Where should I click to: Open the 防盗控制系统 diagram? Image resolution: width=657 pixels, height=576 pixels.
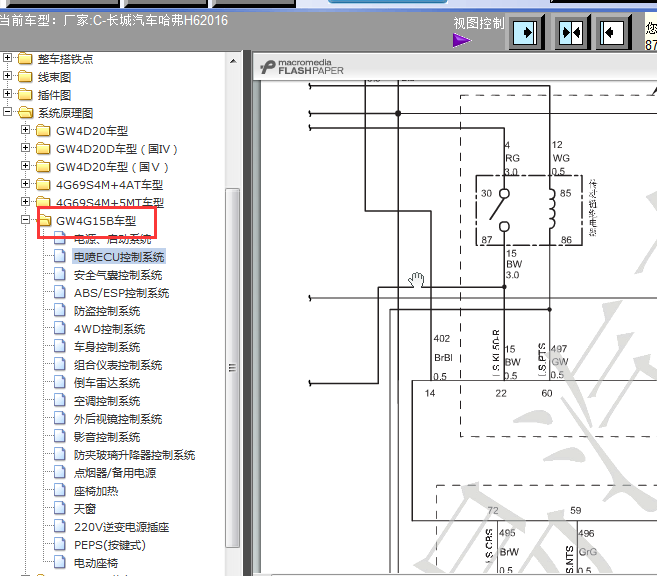pos(107,311)
